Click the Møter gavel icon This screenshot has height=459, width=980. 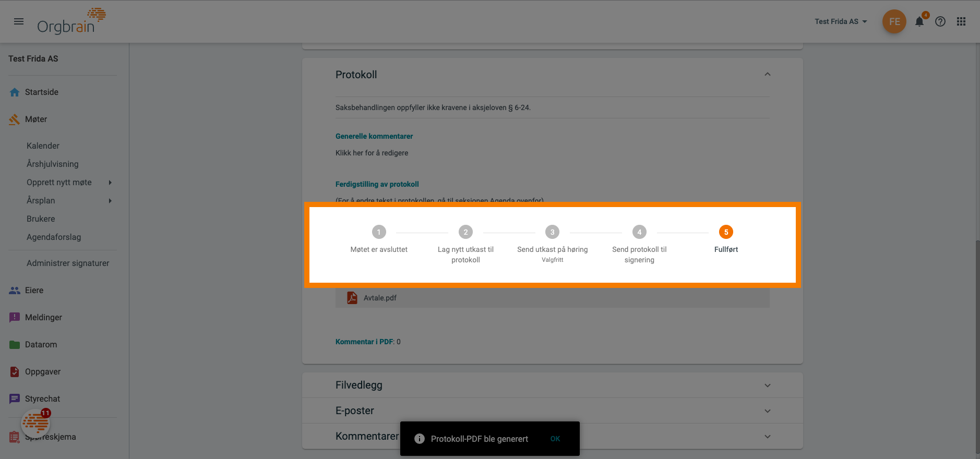coord(15,119)
